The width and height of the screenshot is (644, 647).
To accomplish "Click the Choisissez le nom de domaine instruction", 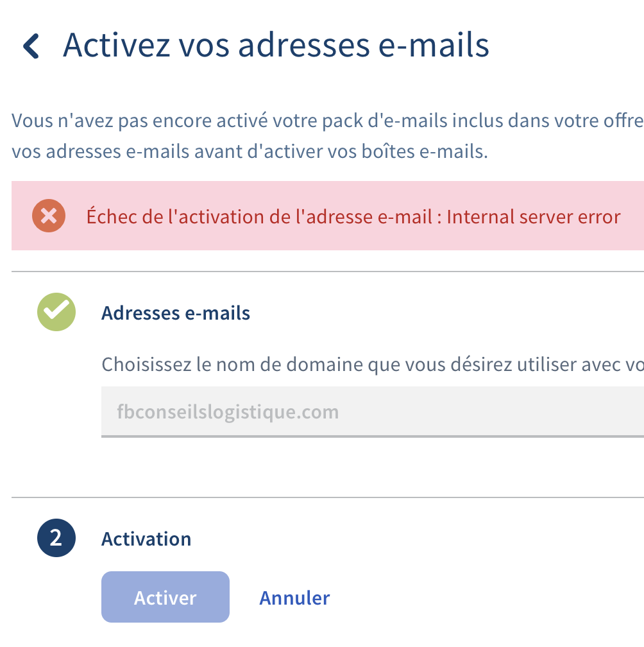I will point(372,365).
